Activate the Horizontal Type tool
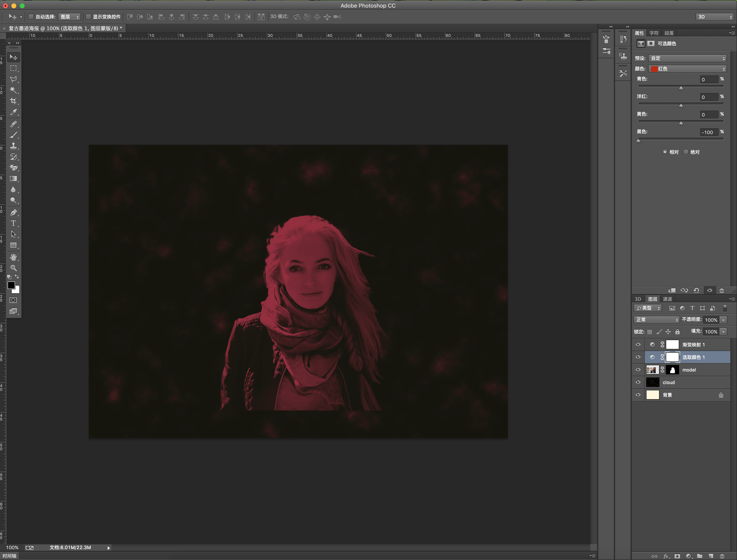Image resolution: width=737 pixels, height=560 pixels. tap(13, 223)
